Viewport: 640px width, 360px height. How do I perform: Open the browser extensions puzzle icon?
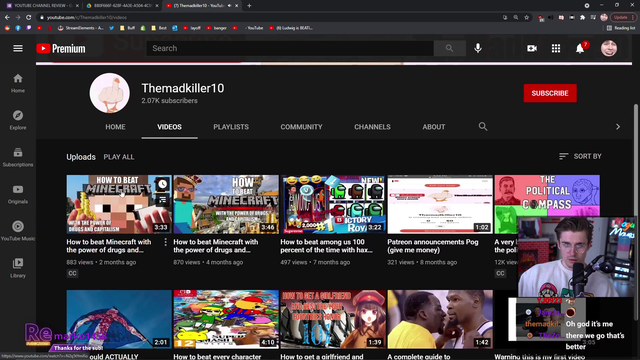[x=582, y=18]
